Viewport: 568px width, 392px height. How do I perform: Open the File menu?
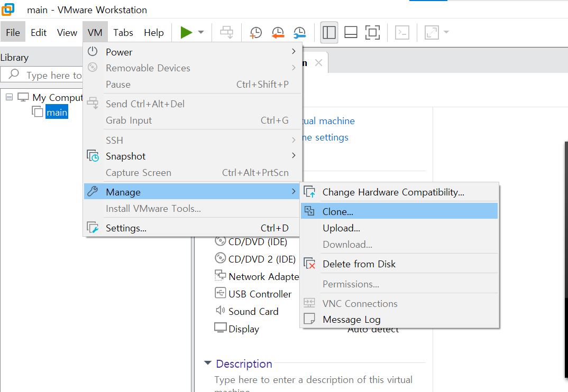[13, 33]
